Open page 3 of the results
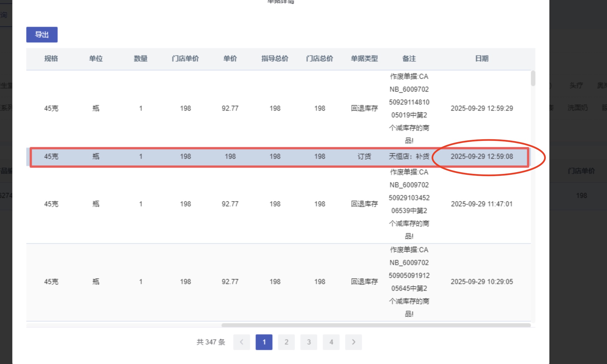 [309, 342]
